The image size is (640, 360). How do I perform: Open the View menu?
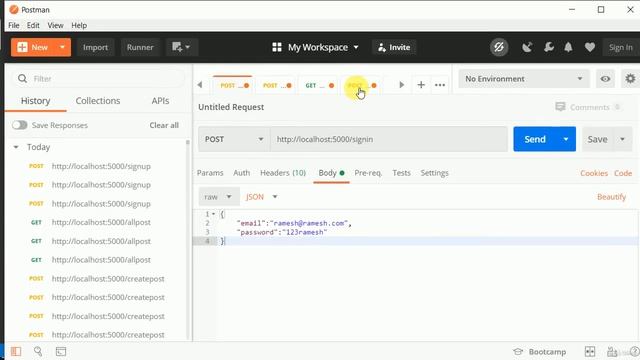(x=56, y=25)
